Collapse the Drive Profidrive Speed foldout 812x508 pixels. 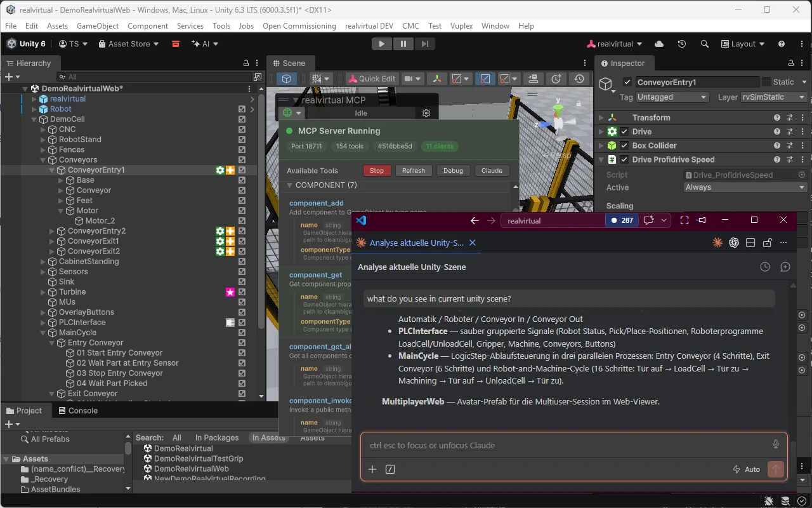pos(601,159)
